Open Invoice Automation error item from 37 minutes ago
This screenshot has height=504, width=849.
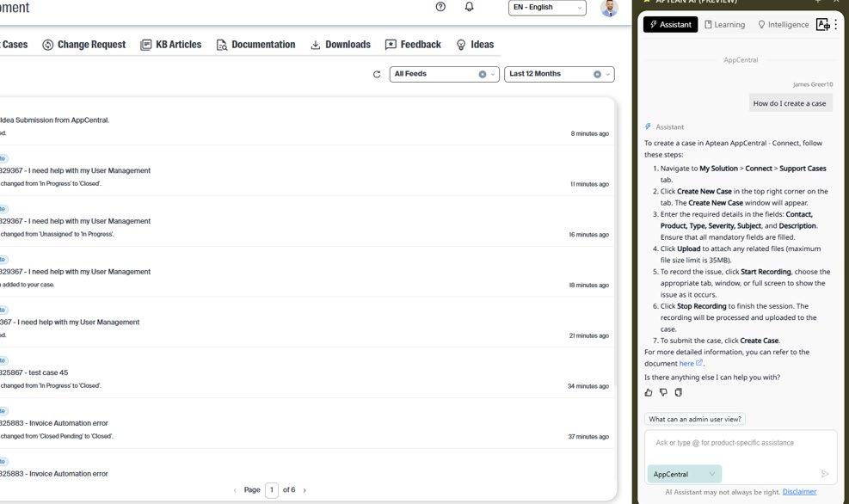[306, 423]
